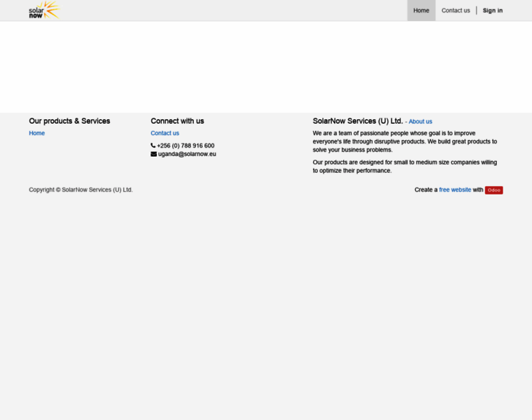Open the Contact us link under Connect with us
The width and height of the screenshot is (532, 420).
(164, 133)
